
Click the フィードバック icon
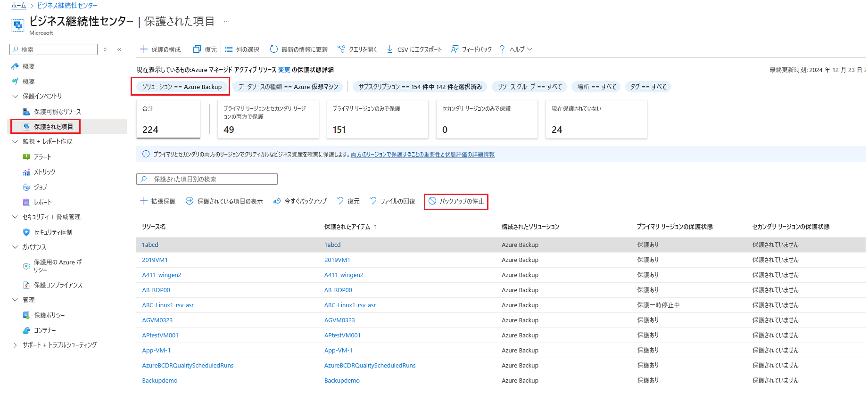pyautogui.click(x=455, y=49)
